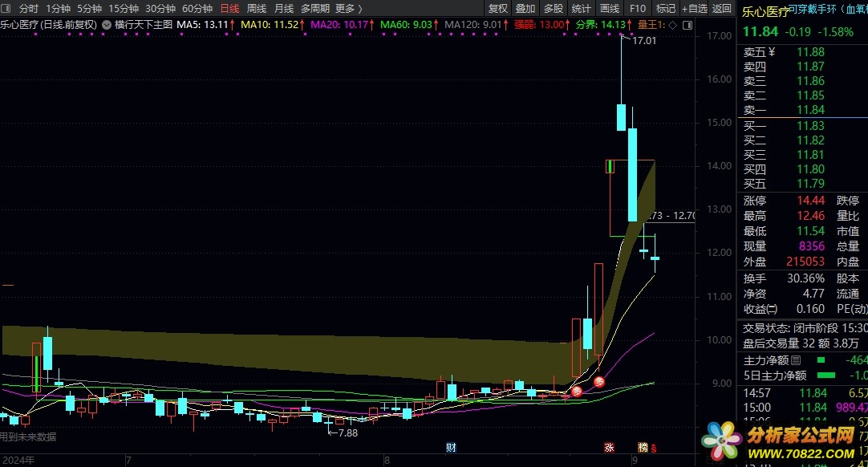Click the 返回 back button
The width and height of the screenshot is (868, 467).
[721, 8]
